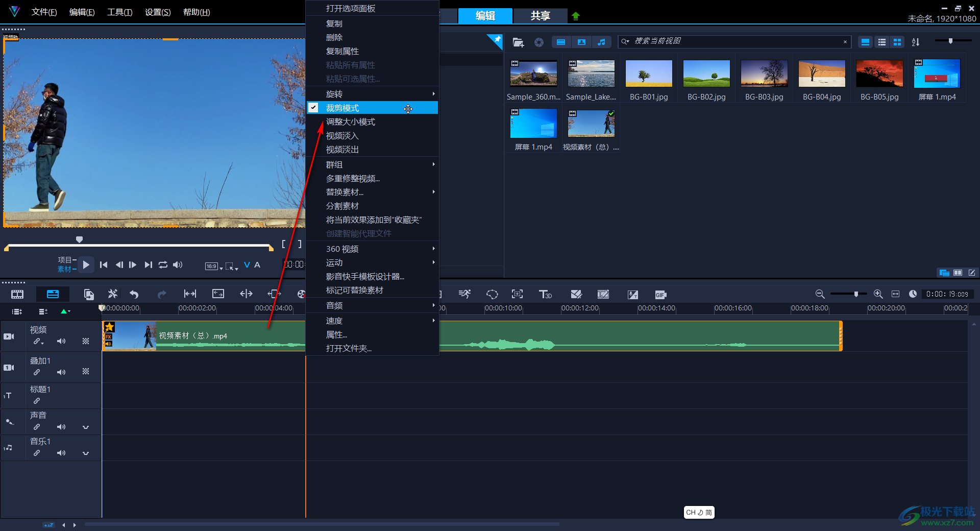Expand the 360 视频 submenu

(x=372, y=249)
